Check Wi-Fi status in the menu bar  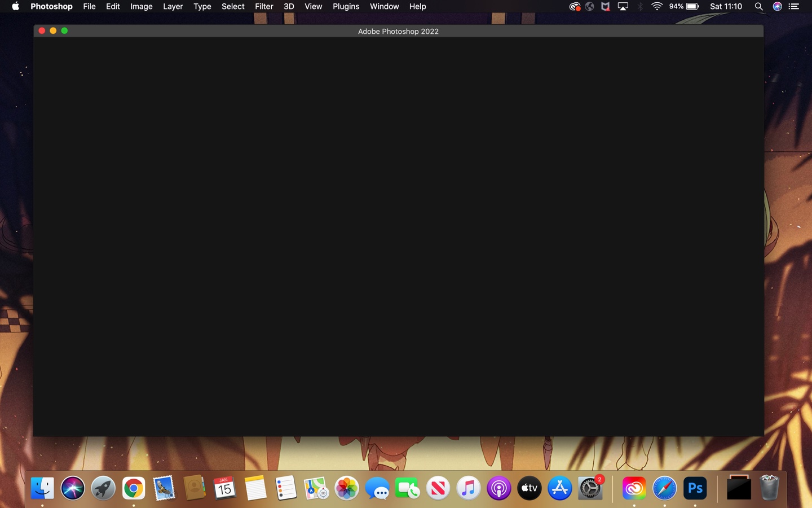click(656, 6)
